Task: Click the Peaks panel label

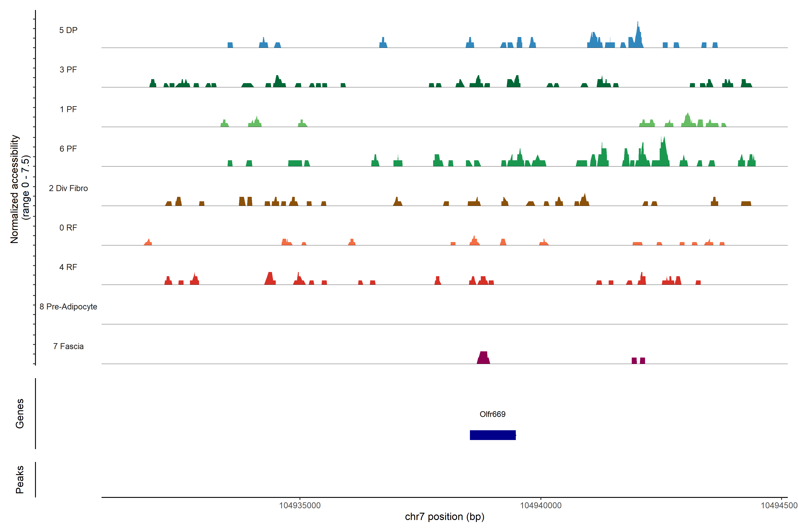Action: pos(20,479)
